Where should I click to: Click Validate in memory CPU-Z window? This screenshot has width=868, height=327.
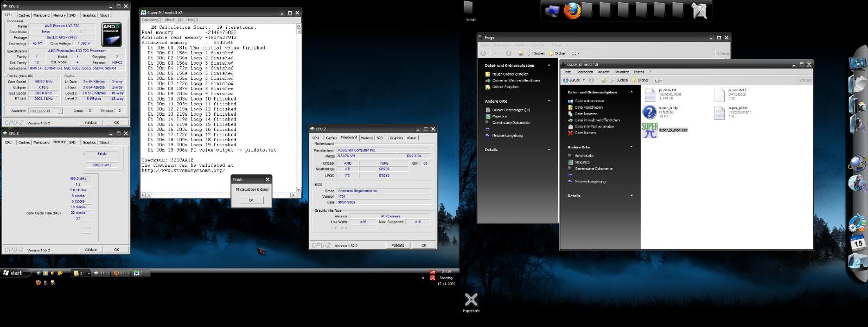pyautogui.click(x=91, y=249)
